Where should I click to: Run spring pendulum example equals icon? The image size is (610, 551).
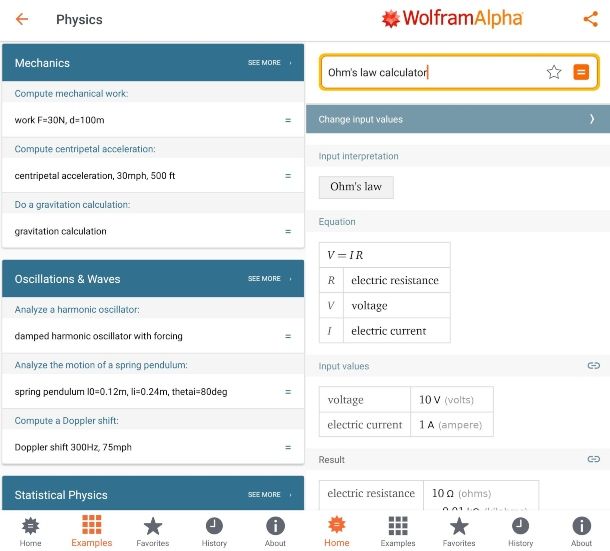tap(288, 392)
